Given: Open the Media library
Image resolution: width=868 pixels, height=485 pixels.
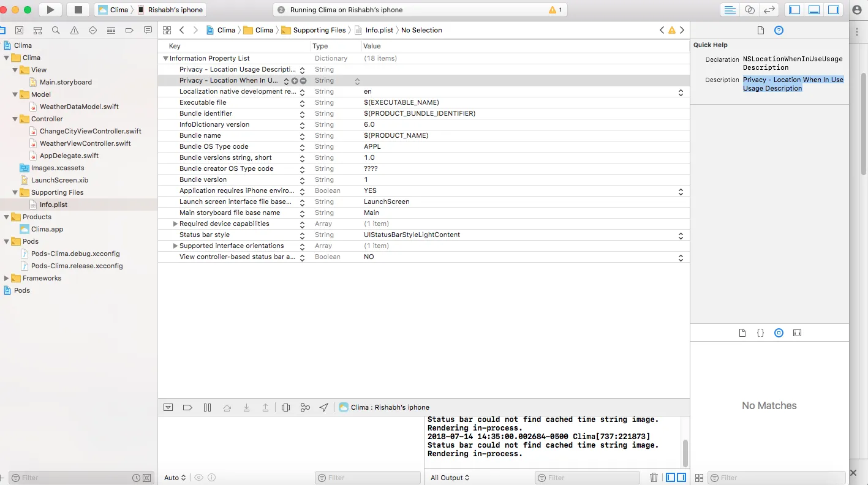Looking at the screenshot, I should click(x=797, y=333).
